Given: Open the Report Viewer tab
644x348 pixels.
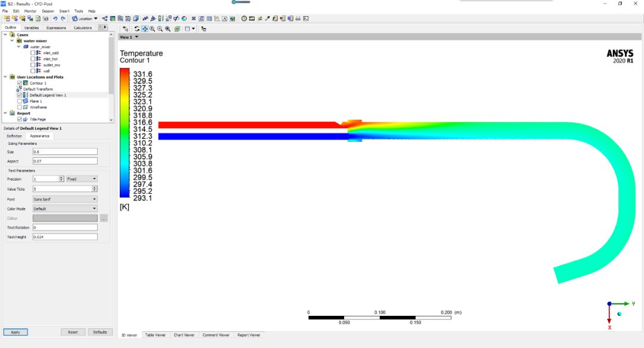Looking at the screenshot, I should tap(249, 335).
